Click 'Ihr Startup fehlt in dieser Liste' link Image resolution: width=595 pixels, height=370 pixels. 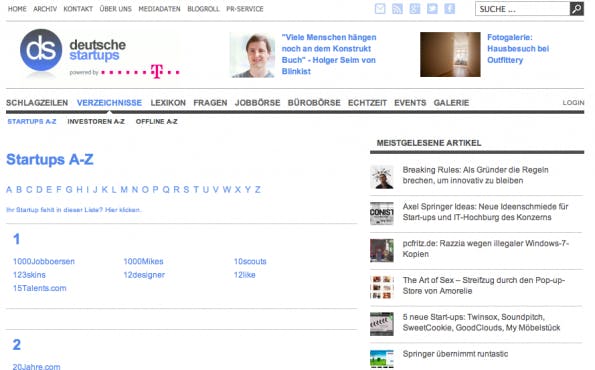74,210
